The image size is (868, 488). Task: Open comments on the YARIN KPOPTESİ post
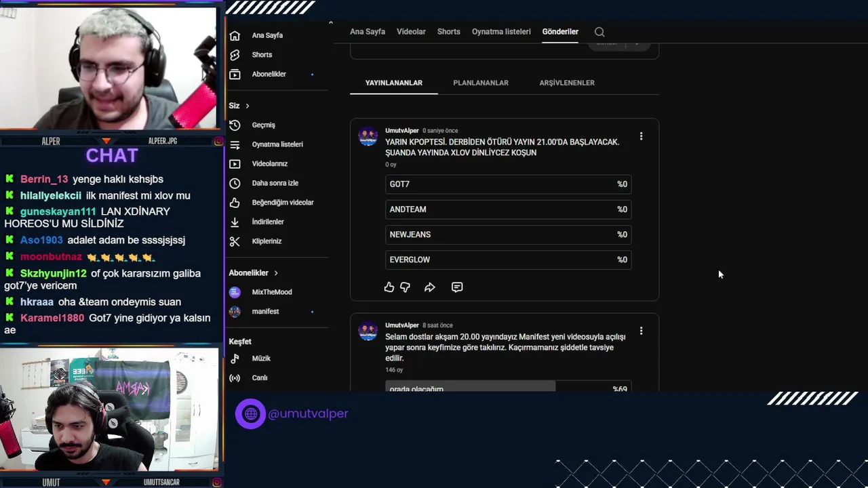coord(457,287)
